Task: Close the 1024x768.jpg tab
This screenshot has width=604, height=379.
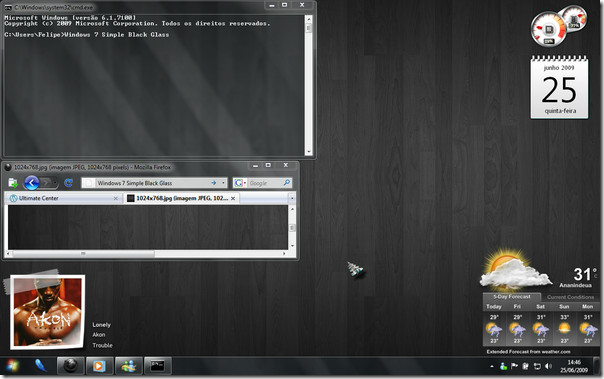Action: coord(233,198)
